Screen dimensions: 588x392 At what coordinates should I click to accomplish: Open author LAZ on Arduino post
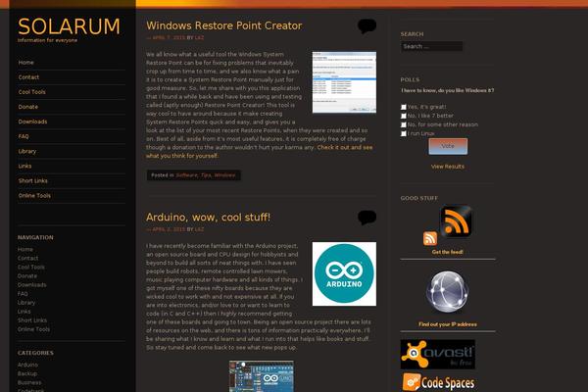pos(199,229)
